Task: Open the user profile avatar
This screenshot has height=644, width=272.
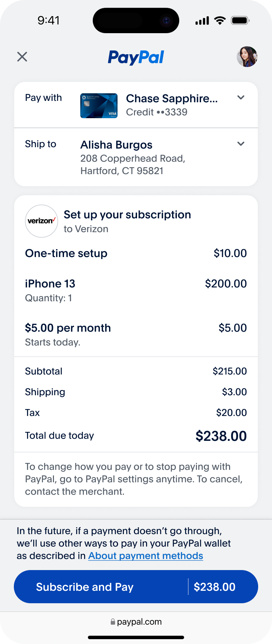Action: point(247,57)
